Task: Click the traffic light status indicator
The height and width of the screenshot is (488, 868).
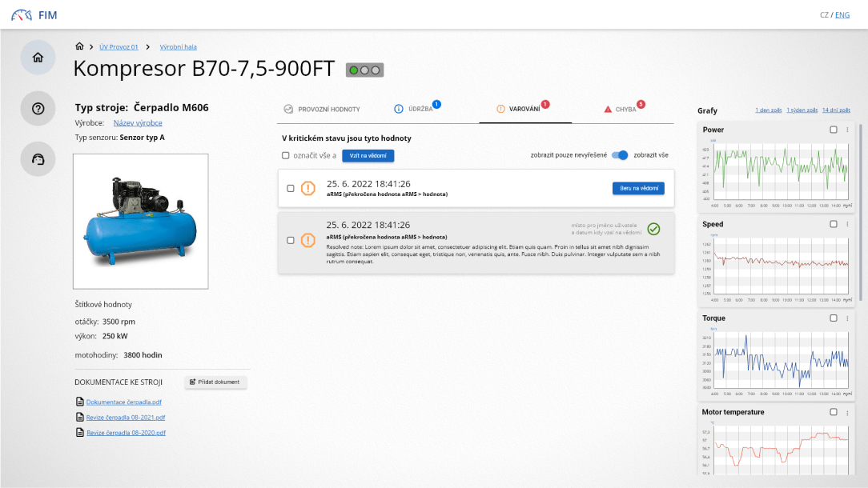Action: click(x=364, y=70)
